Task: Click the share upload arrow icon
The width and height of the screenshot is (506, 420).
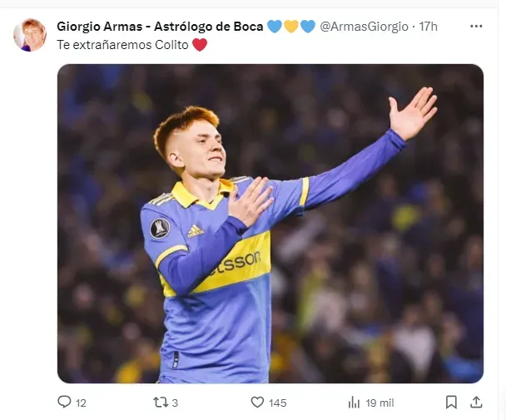Action: pyautogui.click(x=476, y=402)
